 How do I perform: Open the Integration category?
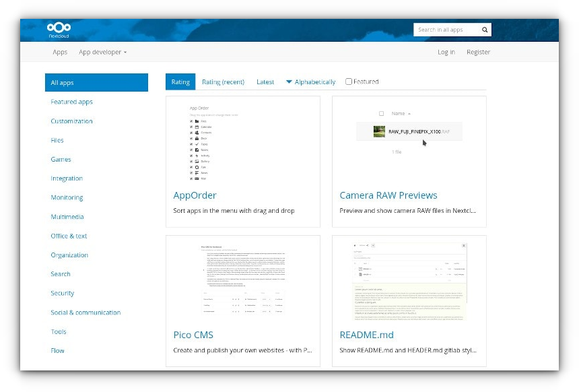pyautogui.click(x=67, y=178)
